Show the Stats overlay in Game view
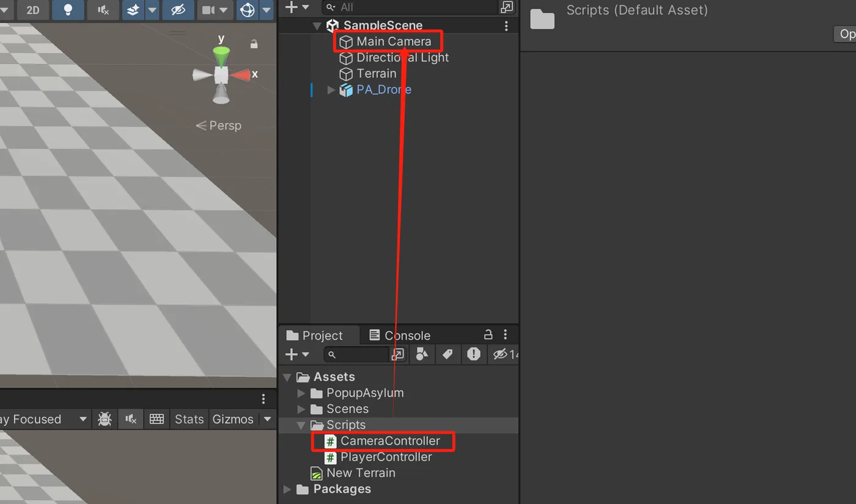 [x=189, y=419]
